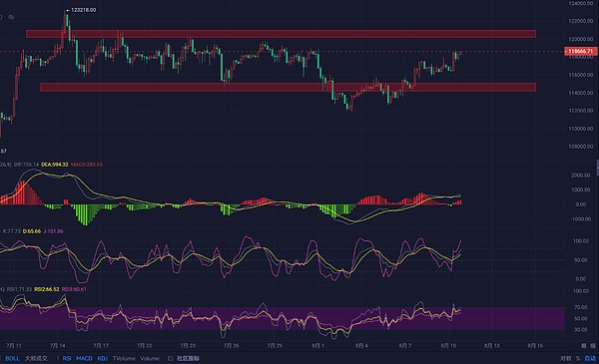Enable the Volume indicator
The height and width of the screenshot is (364, 599).
coord(150,358)
